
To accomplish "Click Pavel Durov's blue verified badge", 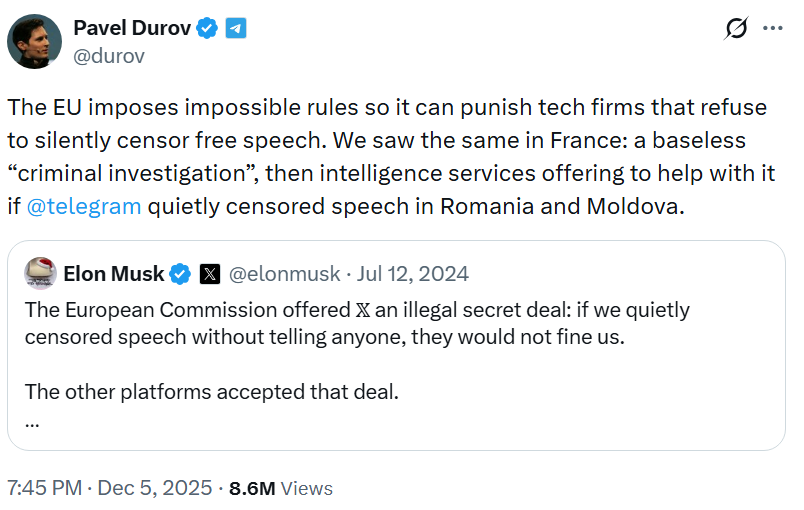I will point(207,29).
